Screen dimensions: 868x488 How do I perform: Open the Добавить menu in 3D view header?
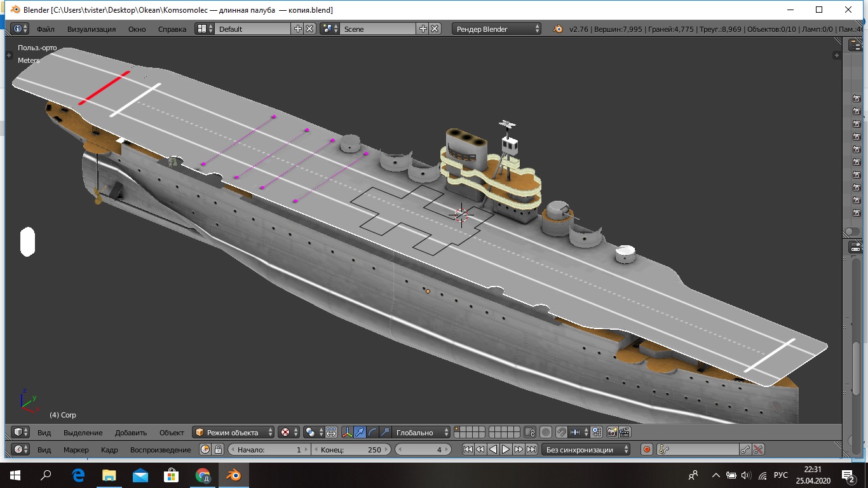(x=130, y=432)
